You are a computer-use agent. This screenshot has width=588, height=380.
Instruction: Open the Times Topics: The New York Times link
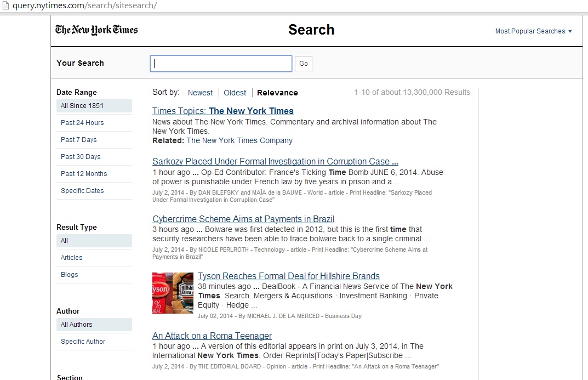pos(223,111)
